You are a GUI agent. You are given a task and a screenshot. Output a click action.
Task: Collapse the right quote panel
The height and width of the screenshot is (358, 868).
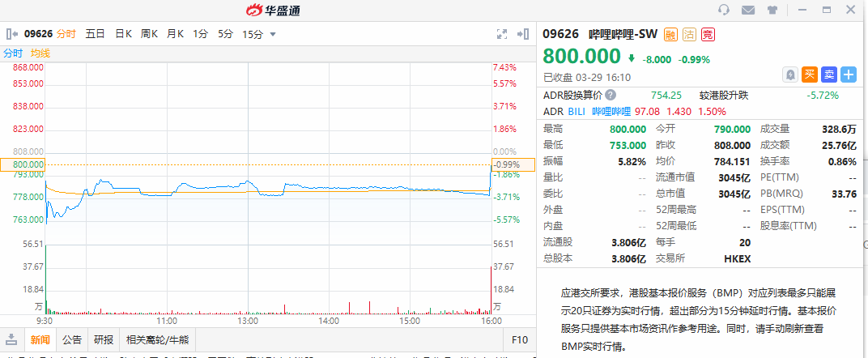coord(524,34)
